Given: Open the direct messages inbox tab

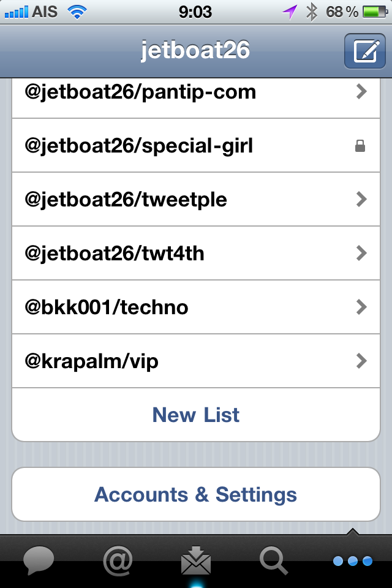Looking at the screenshot, I should pos(196,560).
